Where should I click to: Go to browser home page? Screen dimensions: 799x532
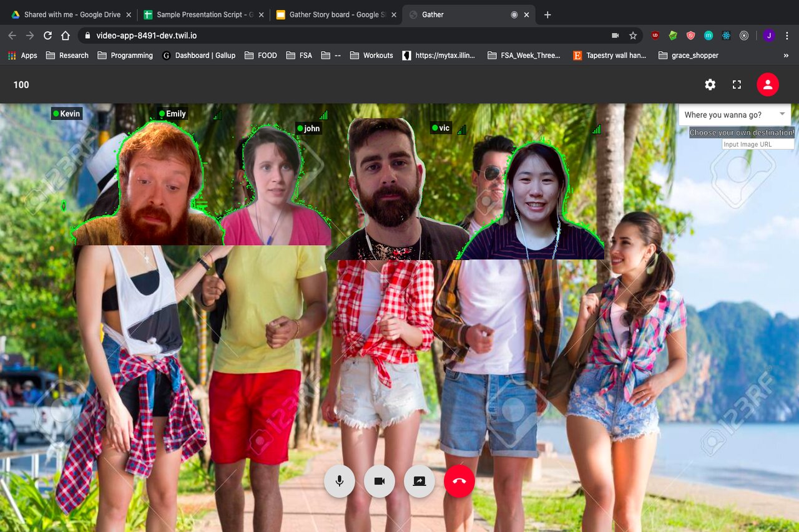pyautogui.click(x=66, y=36)
